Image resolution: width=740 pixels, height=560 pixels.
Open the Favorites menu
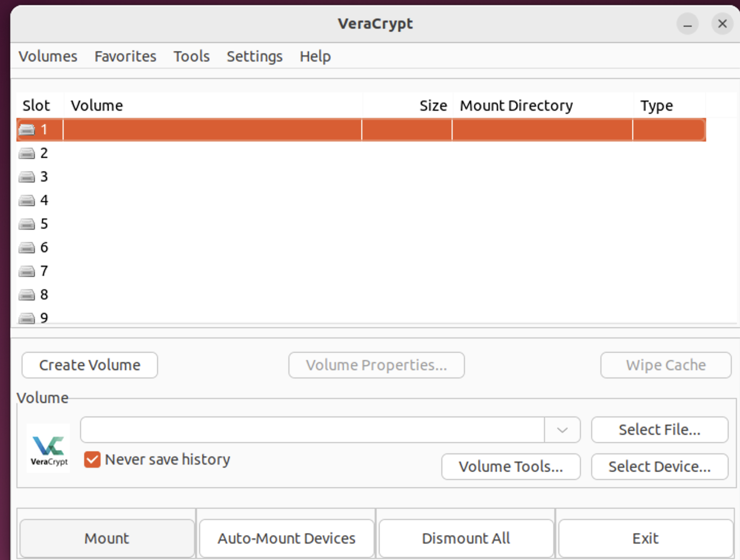click(125, 56)
